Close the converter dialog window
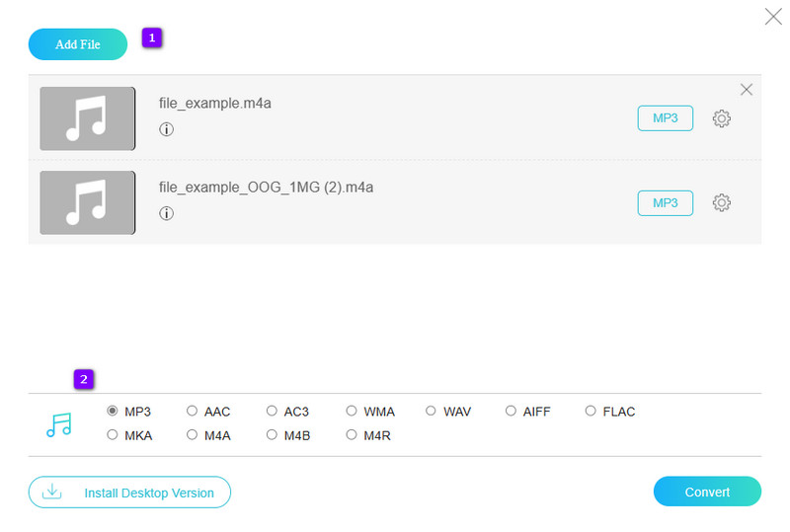The width and height of the screenshot is (790, 532). click(773, 16)
